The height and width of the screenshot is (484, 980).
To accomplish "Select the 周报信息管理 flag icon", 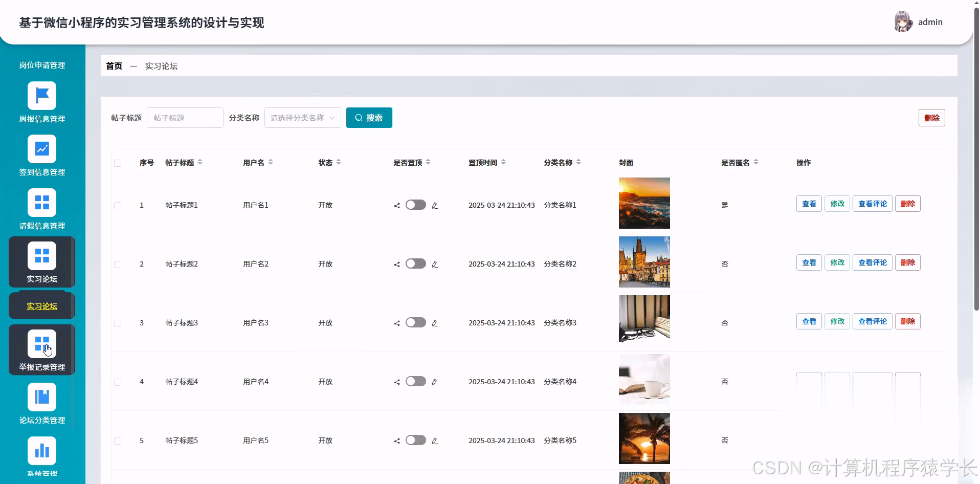I will pyautogui.click(x=42, y=96).
